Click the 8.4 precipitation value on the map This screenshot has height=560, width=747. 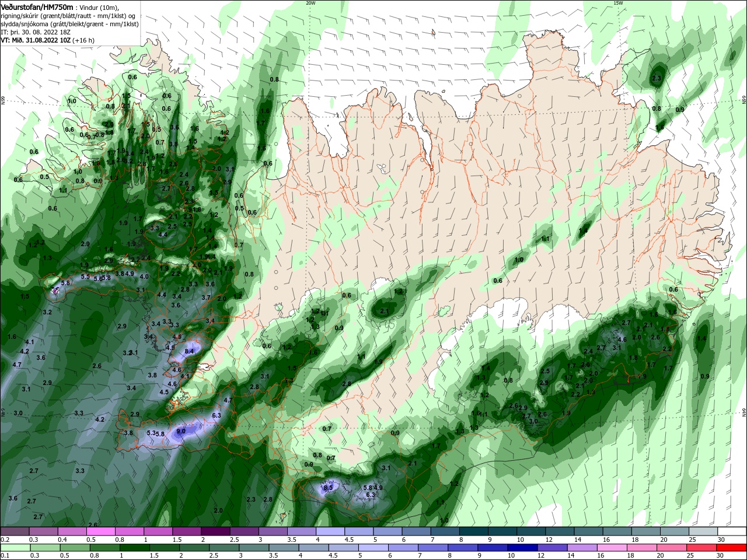189,351
